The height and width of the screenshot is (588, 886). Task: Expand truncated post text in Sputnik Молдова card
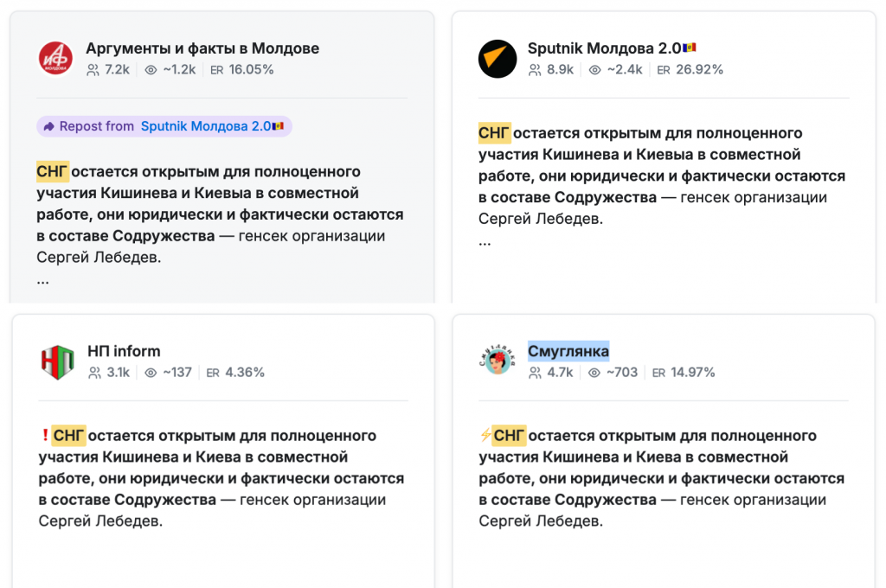click(x=485, y=241)
